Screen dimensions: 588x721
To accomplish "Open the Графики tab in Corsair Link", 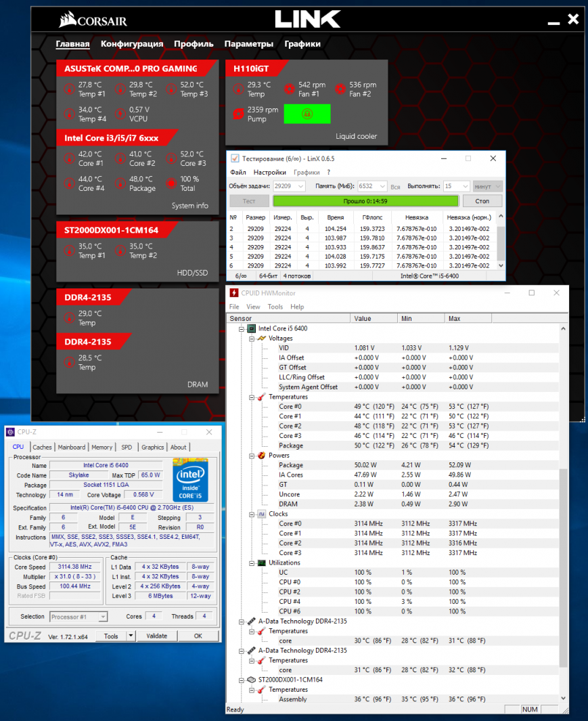I will pyautogui.click(x=302, y=44).
